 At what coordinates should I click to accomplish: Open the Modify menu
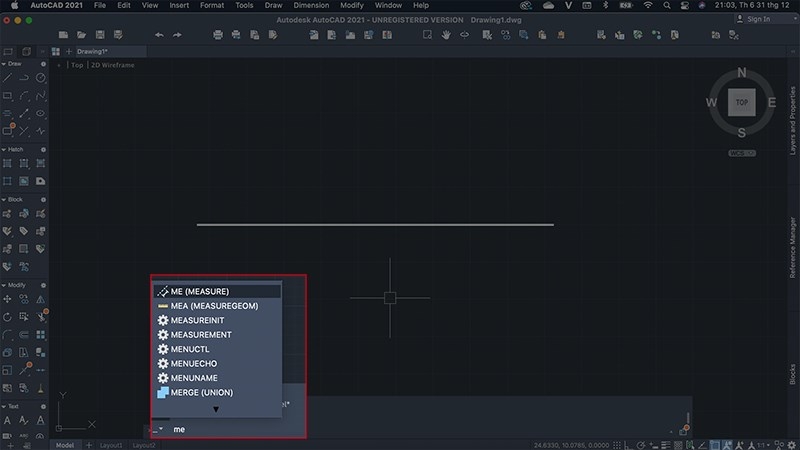[x=352, y=5]
